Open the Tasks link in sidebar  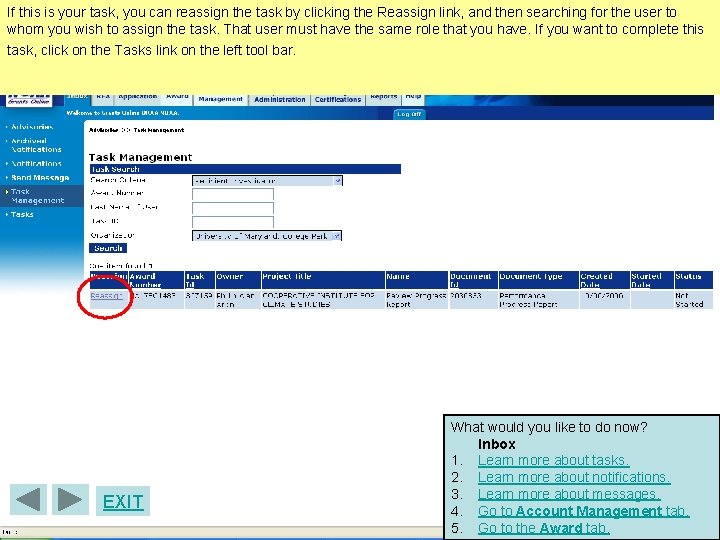pos(22,214)
